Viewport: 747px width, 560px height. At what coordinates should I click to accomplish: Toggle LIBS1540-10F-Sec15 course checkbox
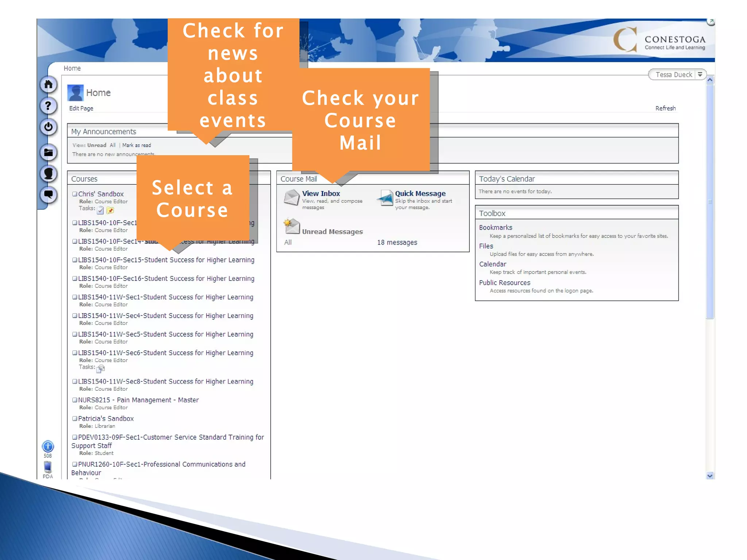point(75,260)
